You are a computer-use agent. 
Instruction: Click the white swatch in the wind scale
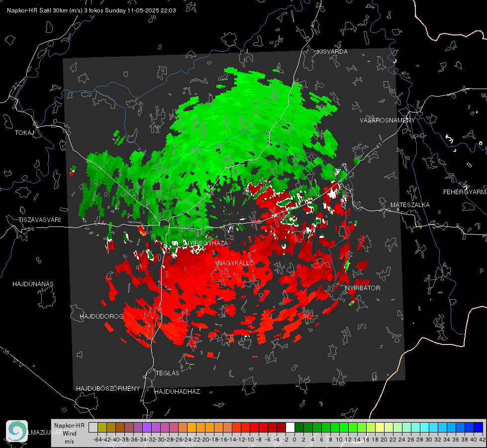click(290, 427)
